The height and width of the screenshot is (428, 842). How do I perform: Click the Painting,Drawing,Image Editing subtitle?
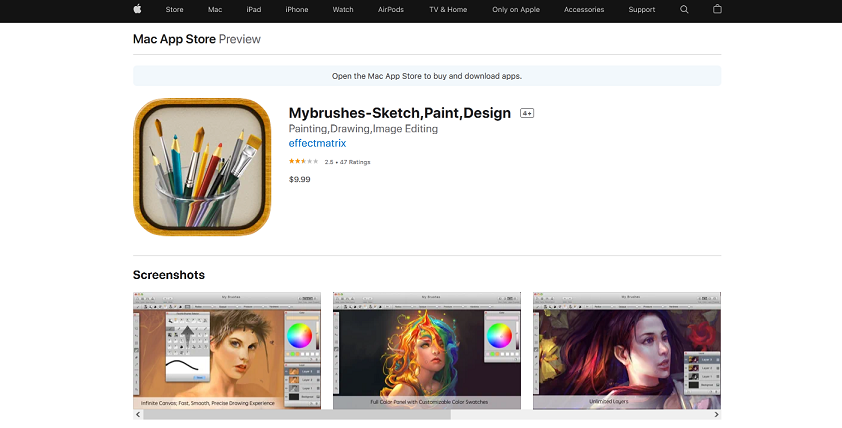(x=363, y=129)
